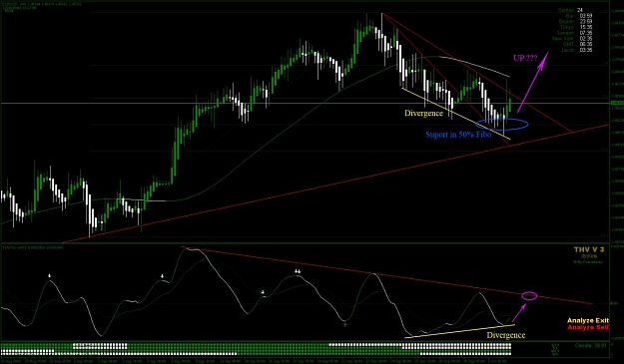This screenshot has width=624, height=364.
Task: Select the Spread value 24
Action: tap(579, 10)
